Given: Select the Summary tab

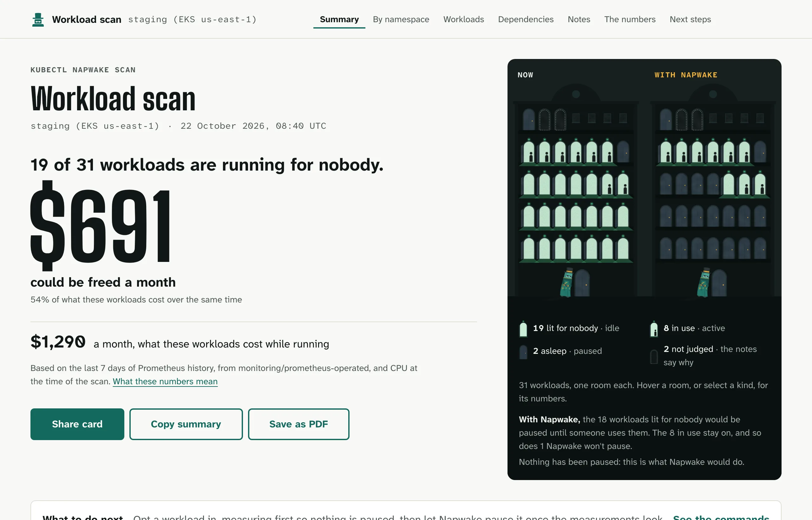Looking at the screenshot, I should (x=339, y=19).
